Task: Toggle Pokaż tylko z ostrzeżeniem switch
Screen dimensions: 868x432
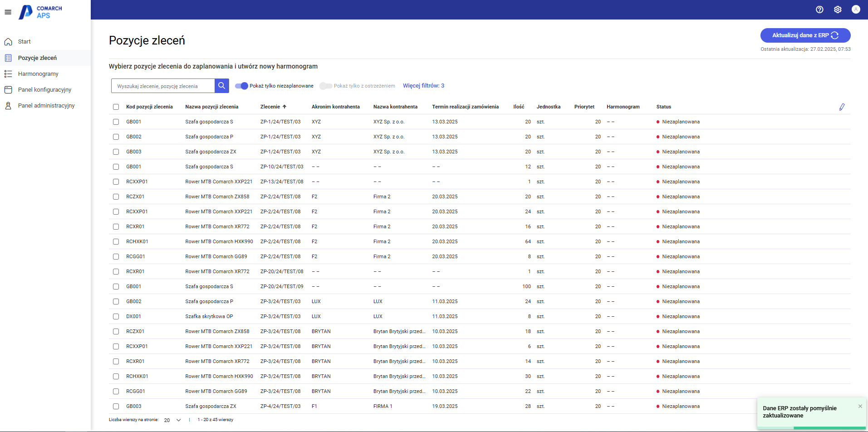Action: (x=326, y=86)
